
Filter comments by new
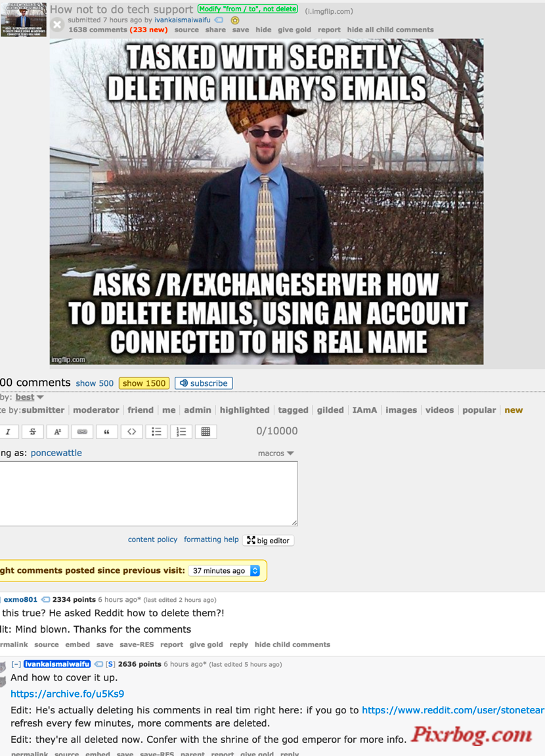[513, 410]
